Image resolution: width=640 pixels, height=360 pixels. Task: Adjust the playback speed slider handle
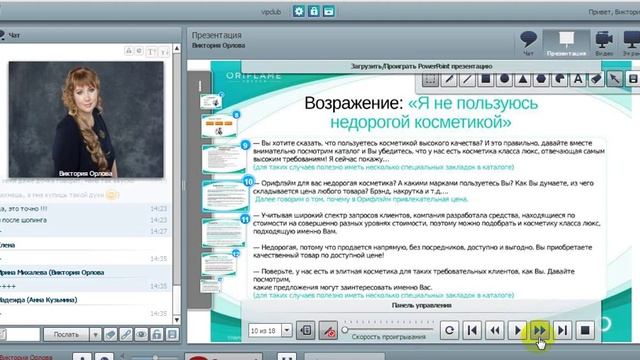(x=345, y=330)
